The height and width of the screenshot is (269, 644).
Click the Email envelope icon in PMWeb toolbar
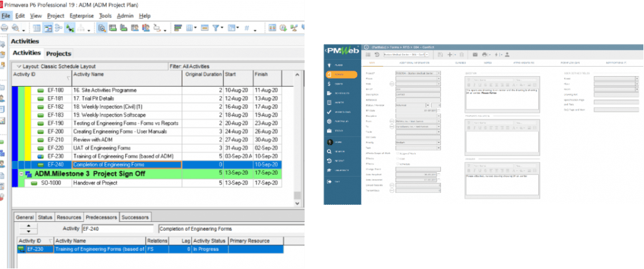(x=475, y=54)
